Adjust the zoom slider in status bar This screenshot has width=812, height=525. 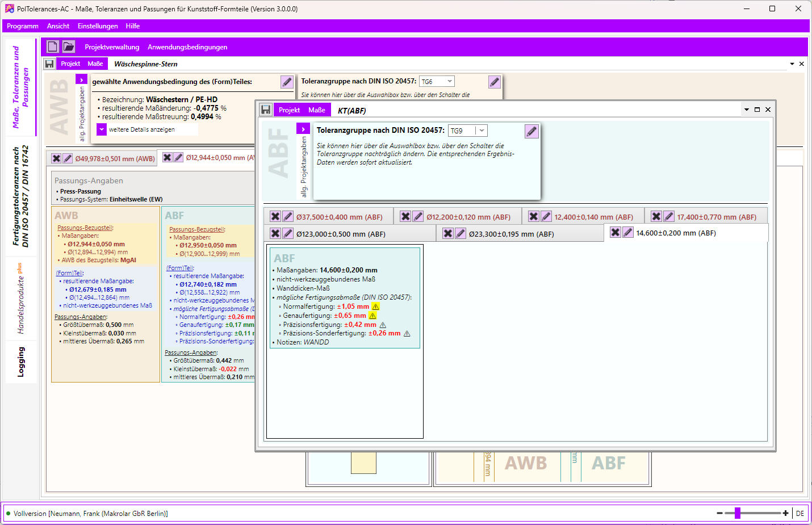pos(738,513)
